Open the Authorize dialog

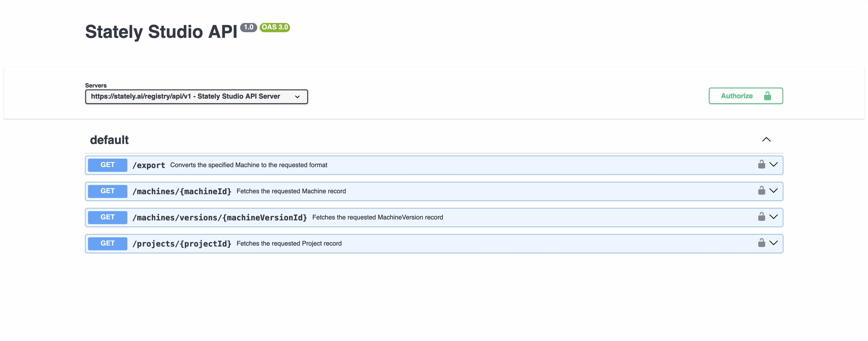click(x=737, y=96)
